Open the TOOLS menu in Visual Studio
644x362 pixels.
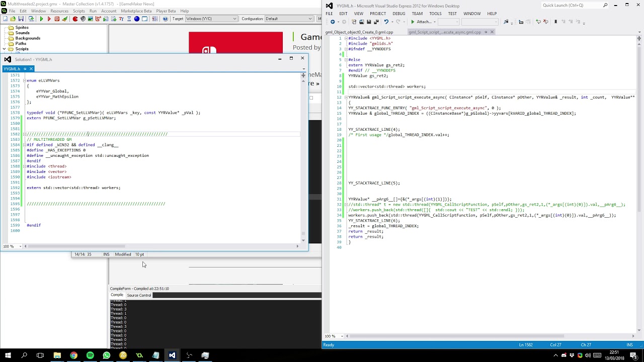[435, 14]
